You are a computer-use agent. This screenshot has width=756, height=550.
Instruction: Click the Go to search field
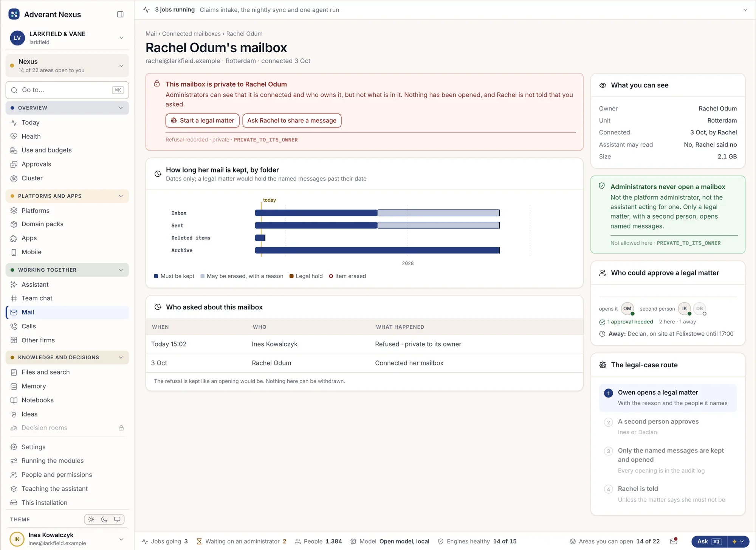67,90
